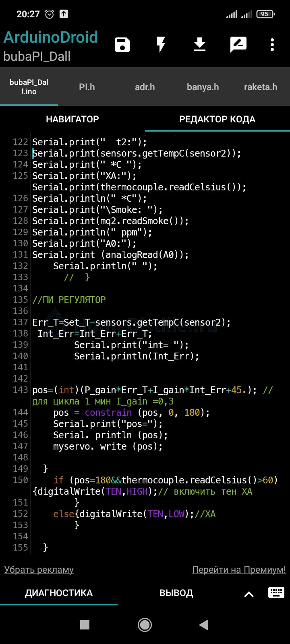This screenshot has height=644, width=290.
Task: Open the adr.h file tab
Action: tap(145, 87)
